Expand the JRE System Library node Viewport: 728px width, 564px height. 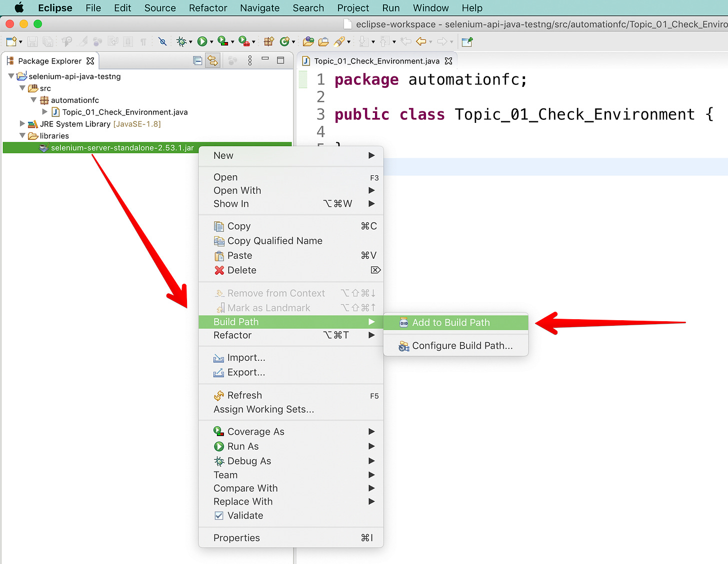click(x=22, y=123)
